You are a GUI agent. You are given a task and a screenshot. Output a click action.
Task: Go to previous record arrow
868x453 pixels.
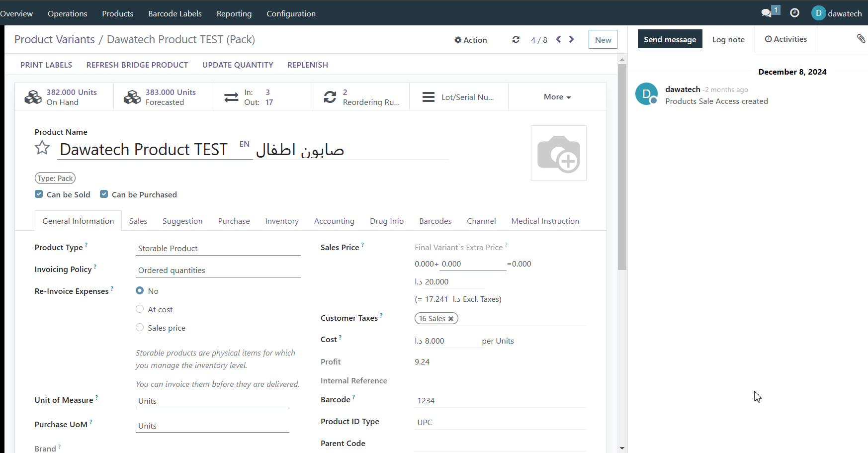click(x=558, y=39)
